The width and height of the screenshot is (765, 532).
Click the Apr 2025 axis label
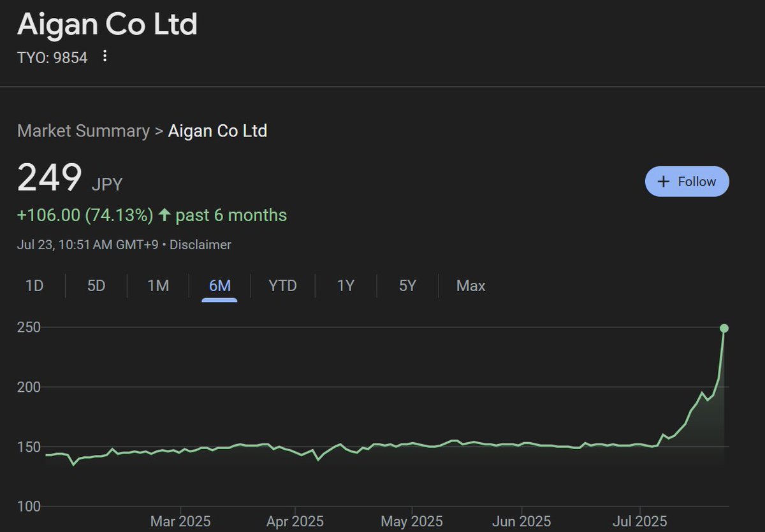pos(295,521)
